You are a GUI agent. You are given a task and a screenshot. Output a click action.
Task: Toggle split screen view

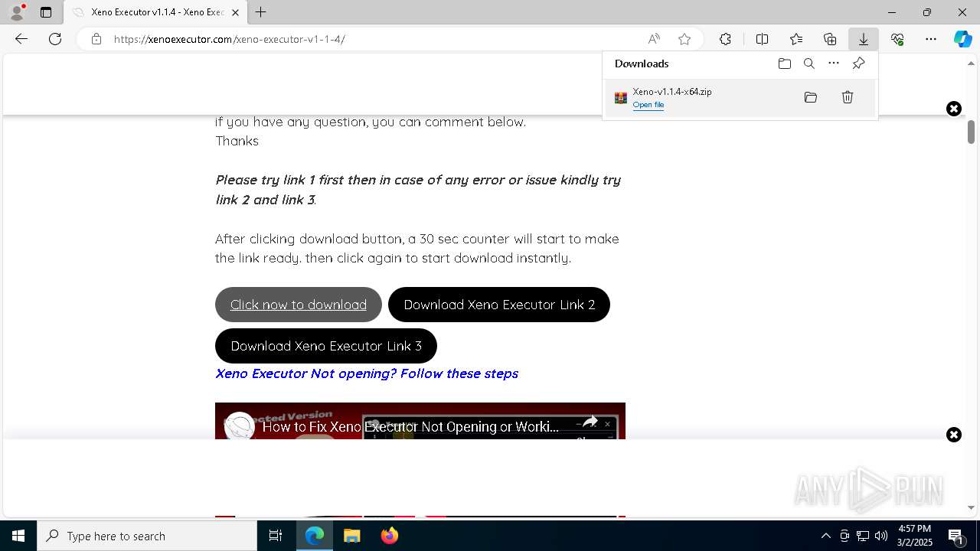tap(763, 39)
